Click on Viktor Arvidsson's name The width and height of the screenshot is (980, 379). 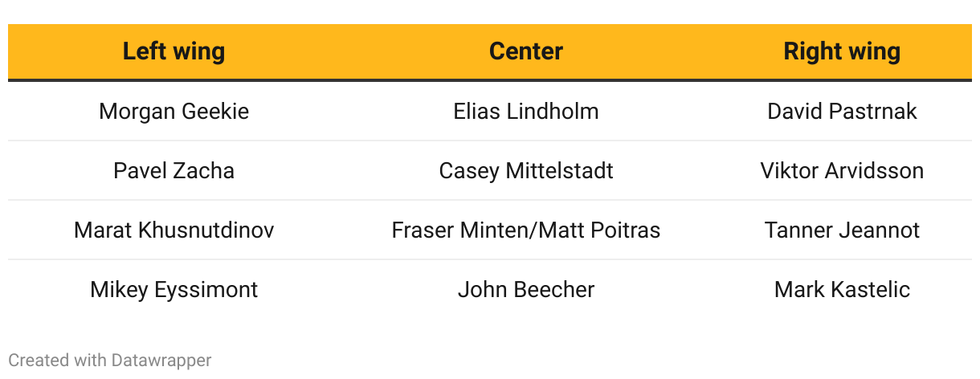tap(841, 170)
